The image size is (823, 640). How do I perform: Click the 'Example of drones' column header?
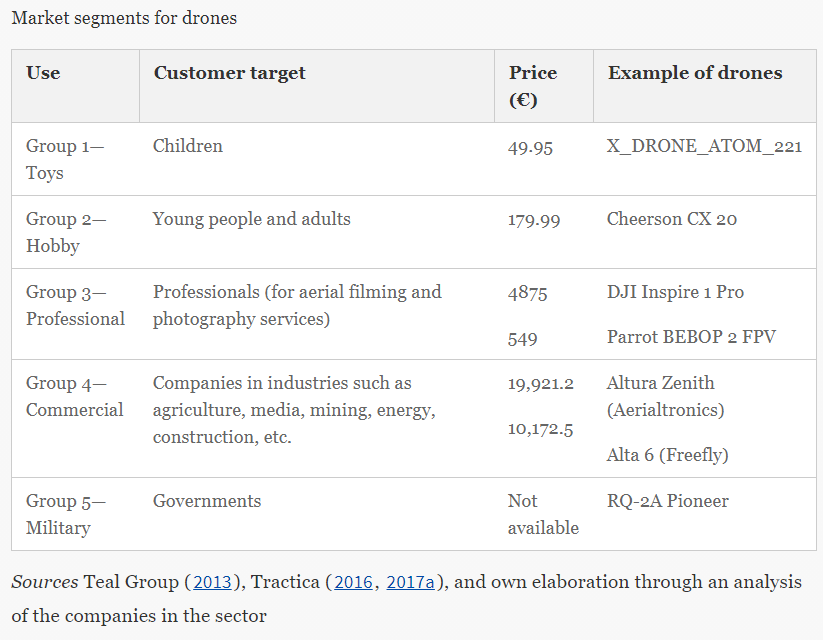point(695,73)
